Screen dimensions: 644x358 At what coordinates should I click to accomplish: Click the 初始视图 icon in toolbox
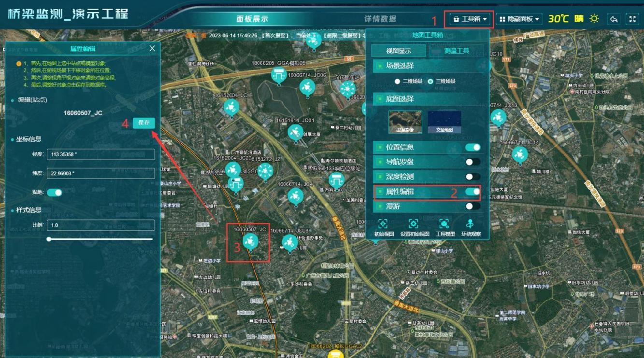point(383,224)
